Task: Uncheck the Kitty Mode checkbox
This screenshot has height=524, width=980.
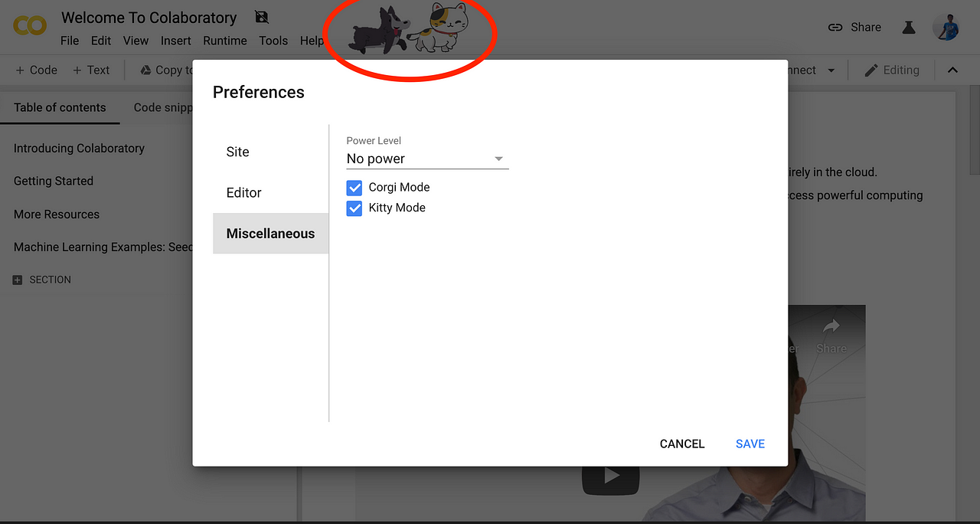Action: point(354,208)
